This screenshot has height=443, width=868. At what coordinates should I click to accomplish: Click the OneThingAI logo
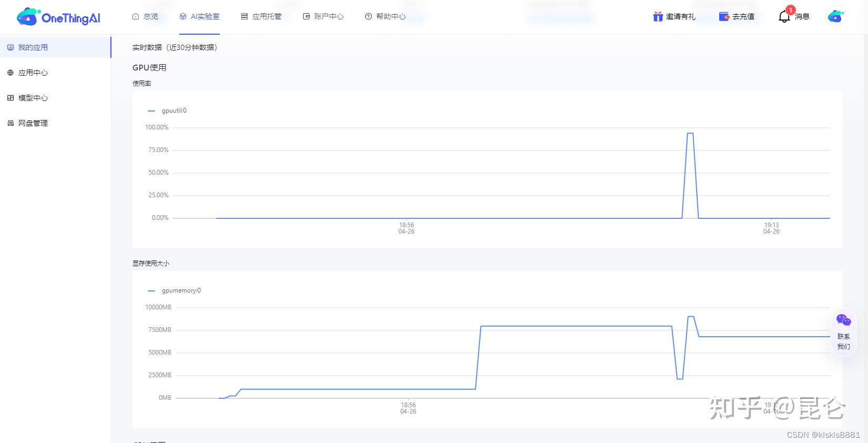click(x=58, y=17)
